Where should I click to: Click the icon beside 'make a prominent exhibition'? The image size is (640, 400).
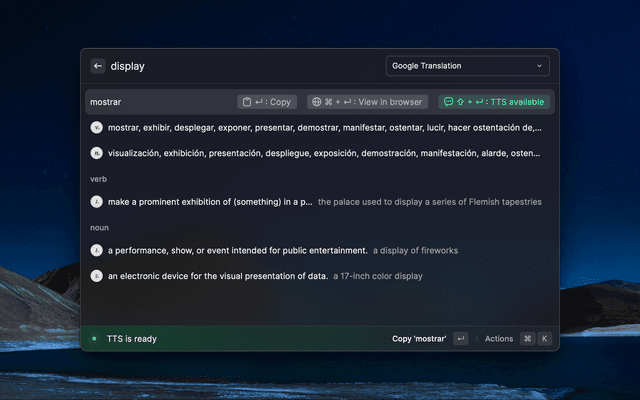(x=97, y=201)
